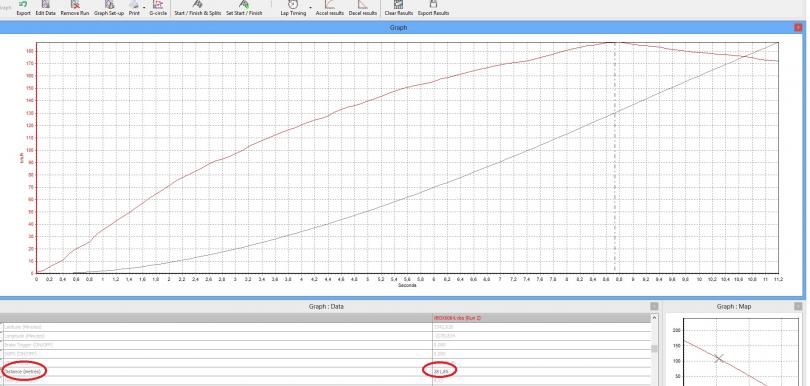Click the Set Start / Finish icon

(x=244, y=8)
